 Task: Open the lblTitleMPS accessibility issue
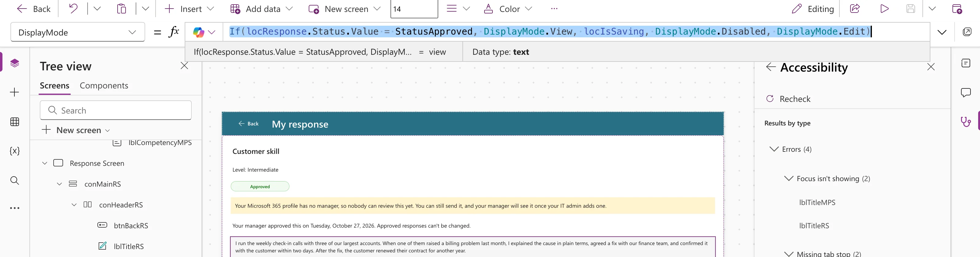coord(817,202)
